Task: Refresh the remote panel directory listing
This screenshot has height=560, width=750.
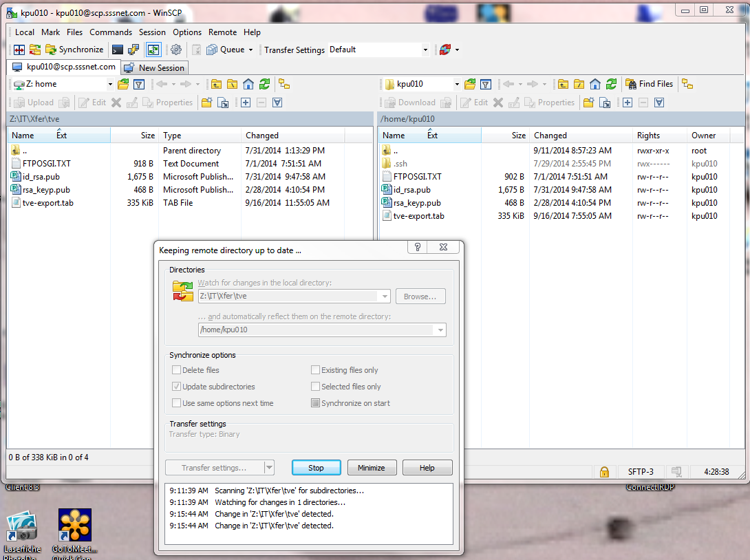Action: coord(611,84)
